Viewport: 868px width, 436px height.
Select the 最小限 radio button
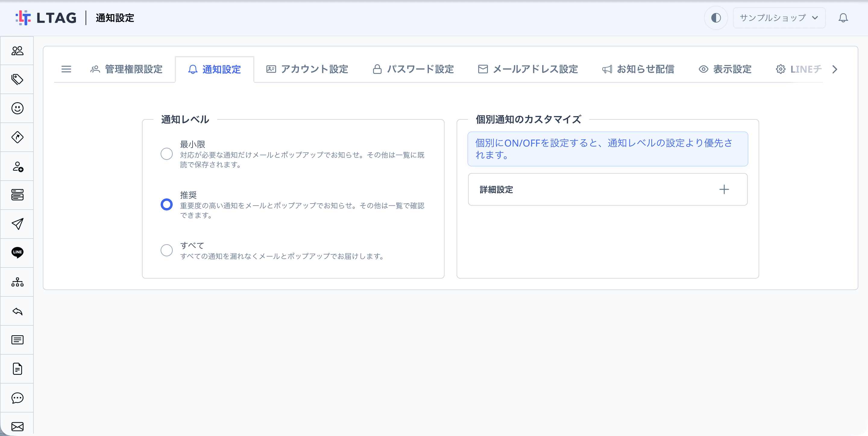click(166, 154)
